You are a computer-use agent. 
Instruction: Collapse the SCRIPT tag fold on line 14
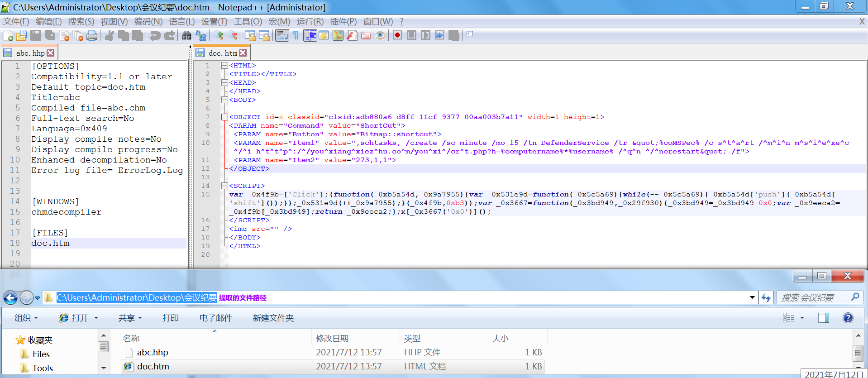224,186
